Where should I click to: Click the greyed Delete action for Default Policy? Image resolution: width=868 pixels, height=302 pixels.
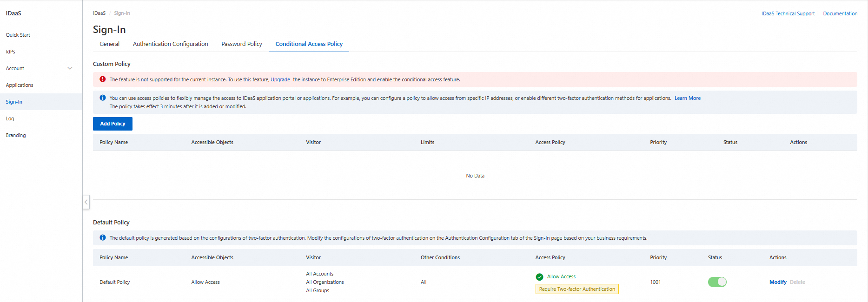(x=797, y=282)
